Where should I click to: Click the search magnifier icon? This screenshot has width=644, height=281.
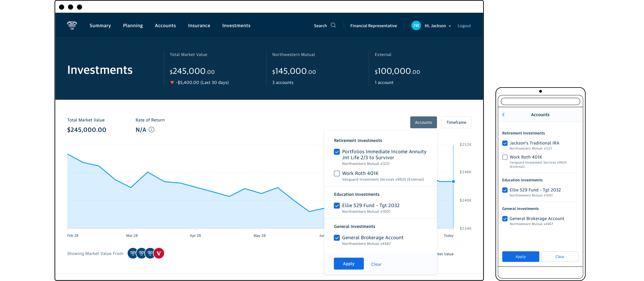pyautogui.click(x=333, y=25)
